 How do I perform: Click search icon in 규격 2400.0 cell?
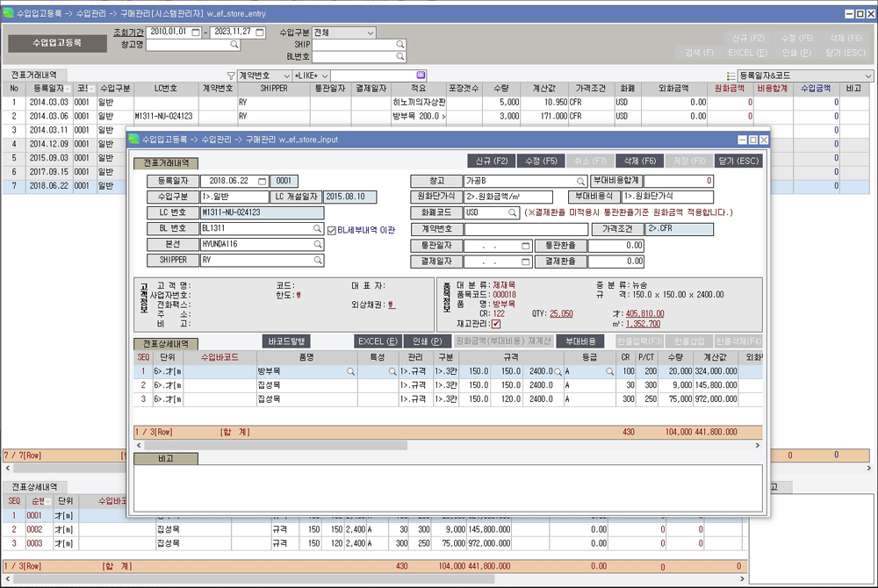558,371
